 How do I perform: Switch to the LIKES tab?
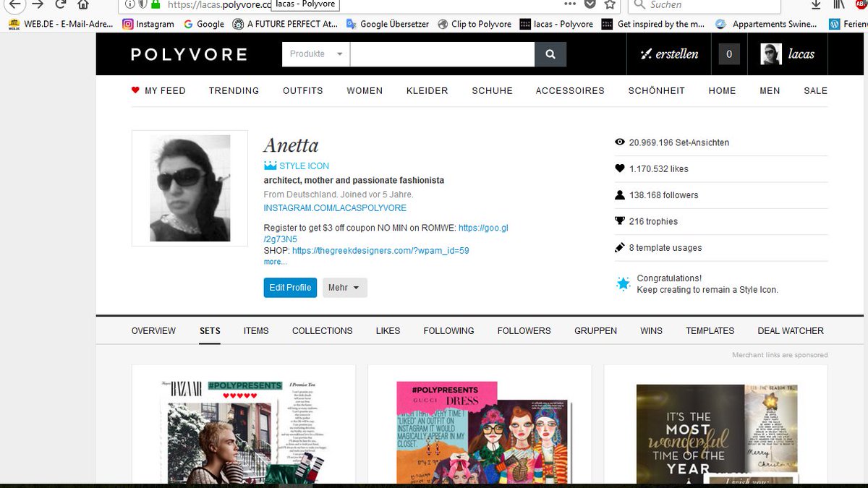388,330
